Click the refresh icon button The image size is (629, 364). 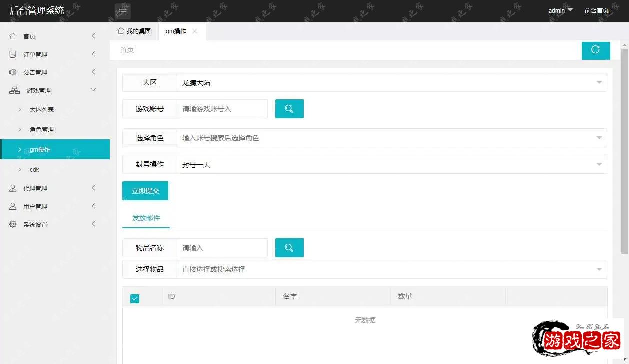tap(595, 50)
